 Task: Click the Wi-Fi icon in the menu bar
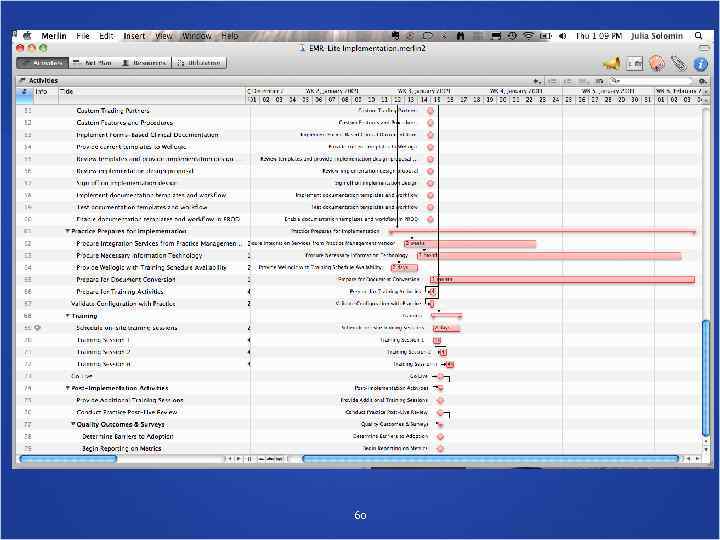(529, 36)
